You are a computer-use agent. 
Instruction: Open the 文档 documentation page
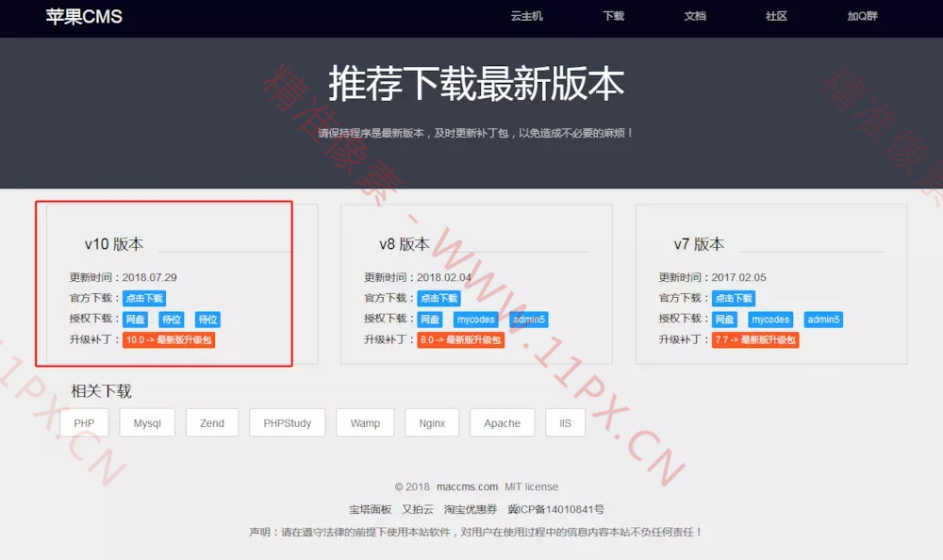(694, 17)
